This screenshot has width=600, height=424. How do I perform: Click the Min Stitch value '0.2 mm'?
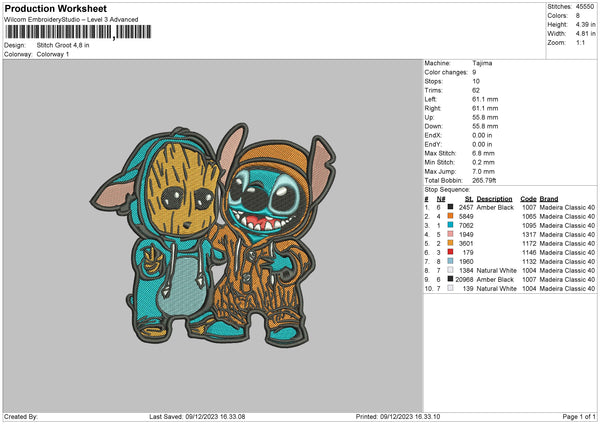(x=483, y=162)
